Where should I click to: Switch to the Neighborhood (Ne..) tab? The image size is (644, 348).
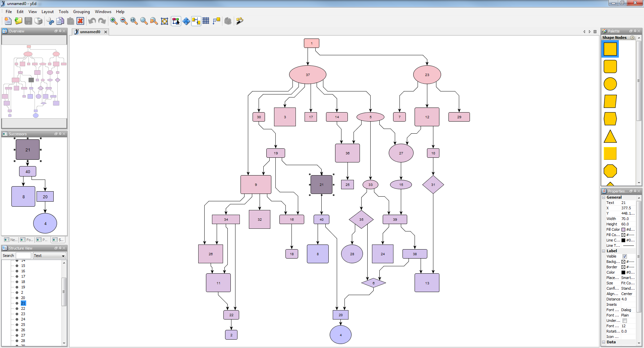pos(10,239)
